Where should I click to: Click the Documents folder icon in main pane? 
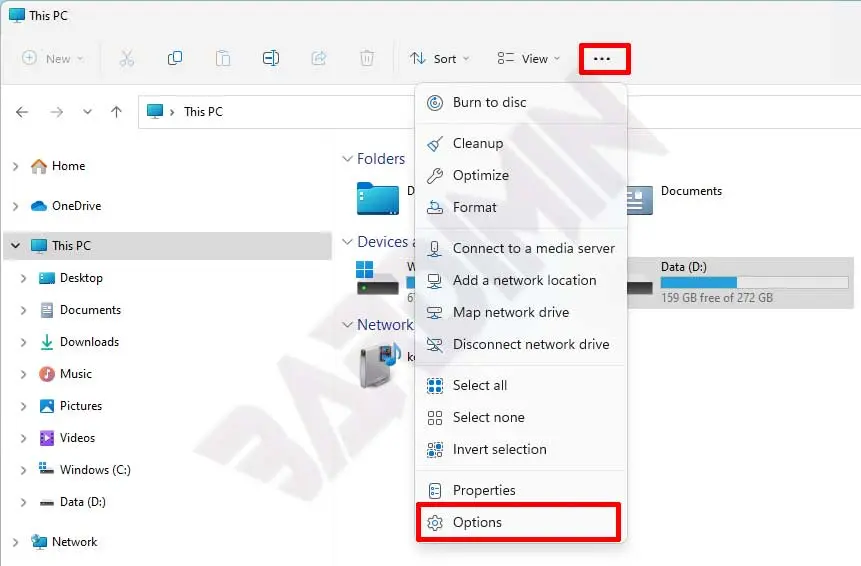tap(640, 200)
